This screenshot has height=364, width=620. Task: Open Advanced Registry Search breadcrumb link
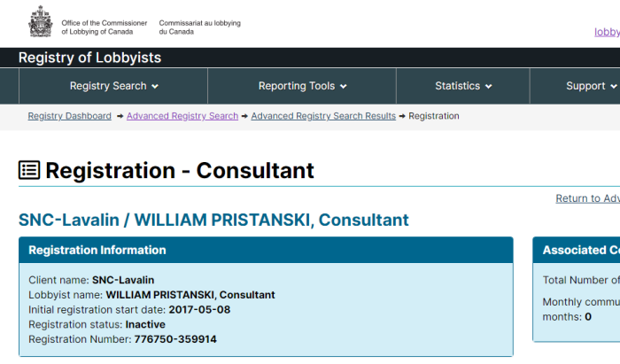pyautogui.click(x=182, y=116)
